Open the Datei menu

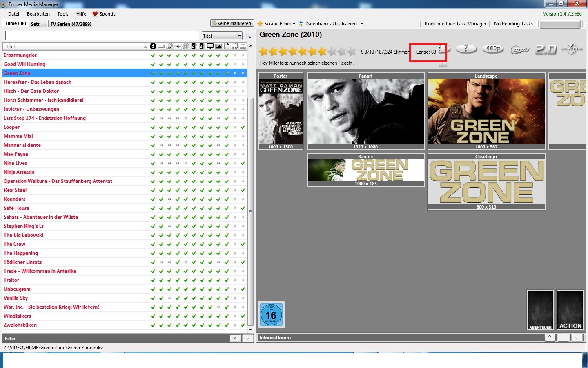[13, 14]
